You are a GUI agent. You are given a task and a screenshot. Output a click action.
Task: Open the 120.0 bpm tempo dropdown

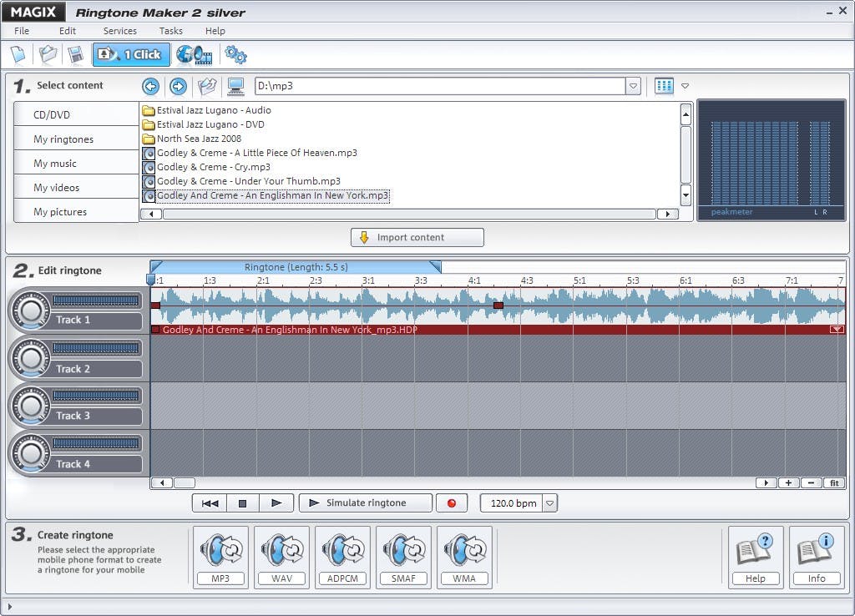click(550, 503)
